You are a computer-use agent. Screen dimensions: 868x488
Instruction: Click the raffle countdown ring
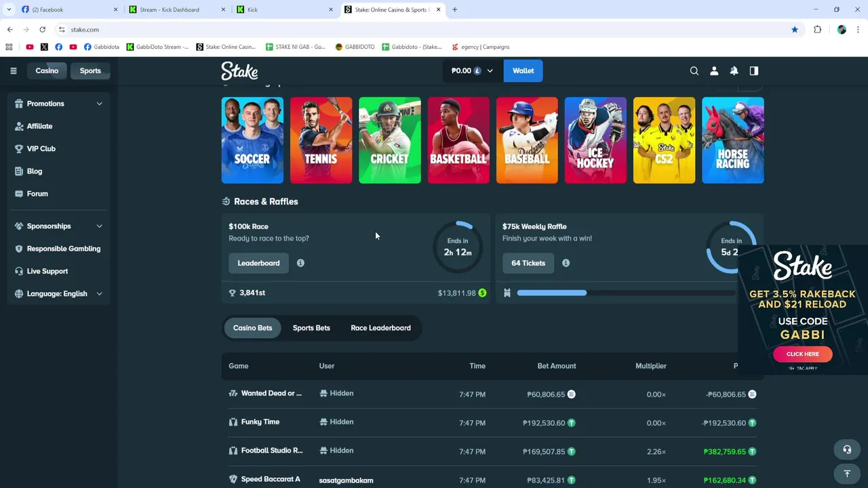731,246
